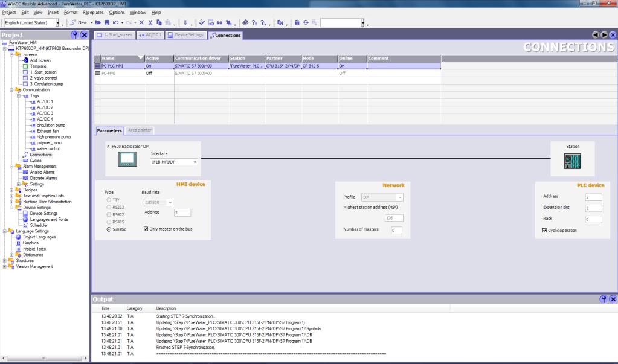Open an existing project with the folder icon
618x364 pixels.
pos(98,22)
